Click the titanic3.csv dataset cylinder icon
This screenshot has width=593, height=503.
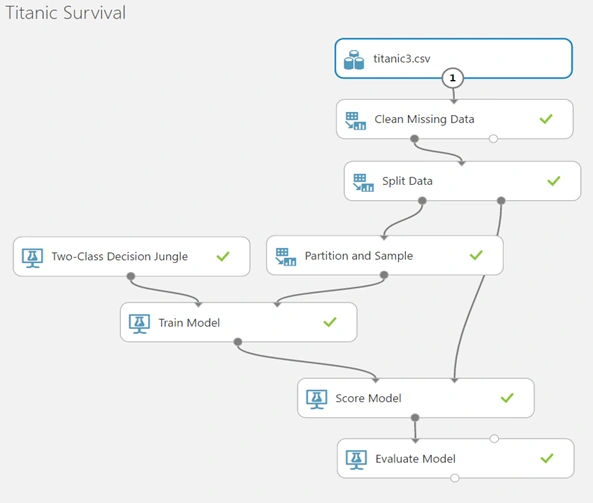pyautogui.click(x=354, y=60)
